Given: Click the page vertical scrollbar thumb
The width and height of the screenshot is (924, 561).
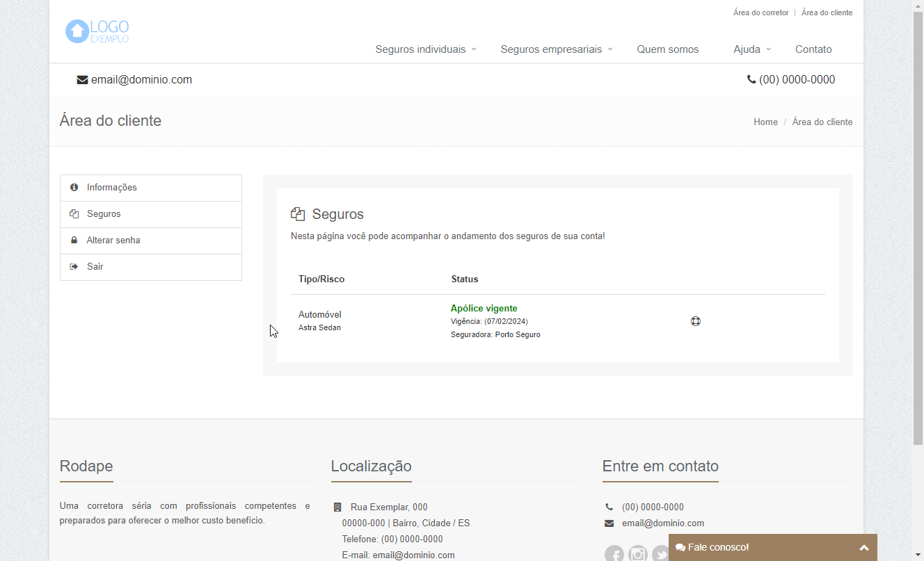Looking at the screenshot, I should click(918, 229).
